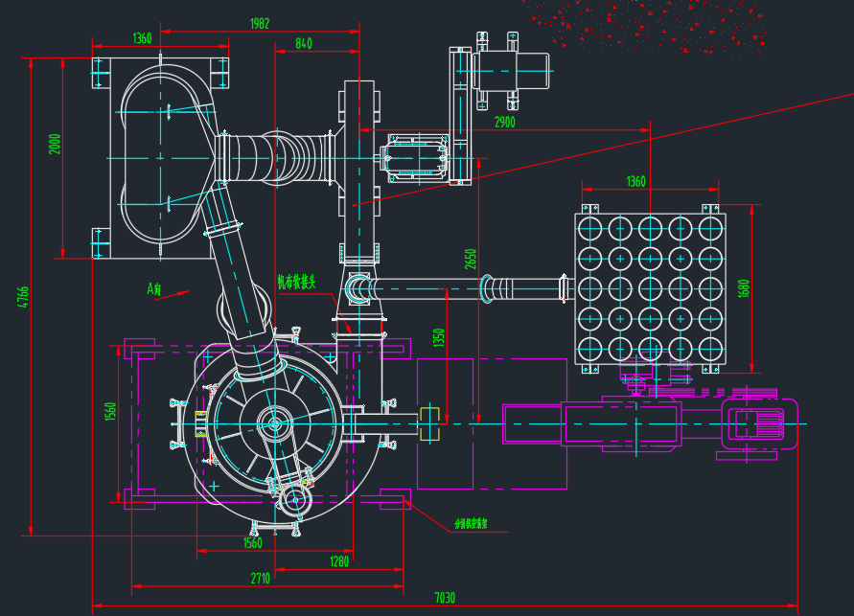Click the center circle of the 5x5 grid
Screen dimensions: 854x616
[x=650, y=288]
